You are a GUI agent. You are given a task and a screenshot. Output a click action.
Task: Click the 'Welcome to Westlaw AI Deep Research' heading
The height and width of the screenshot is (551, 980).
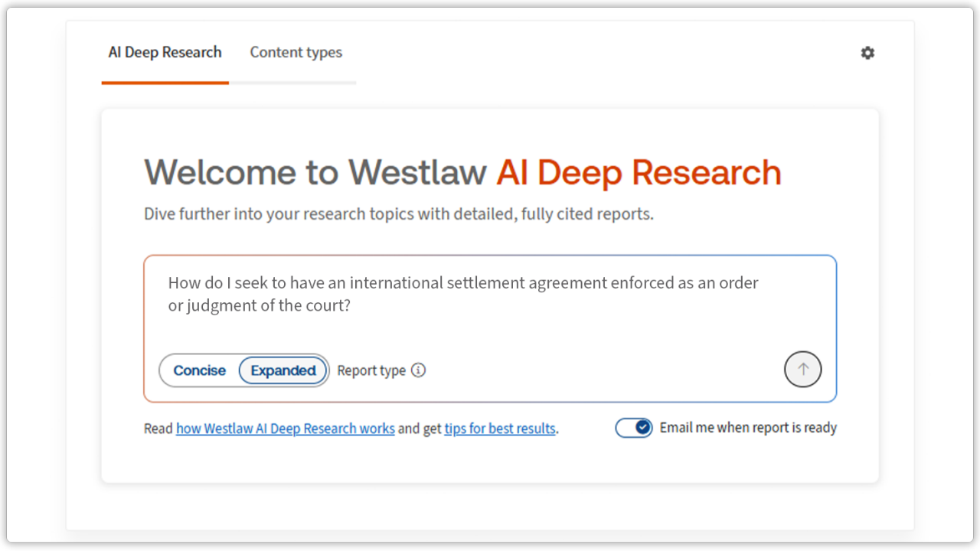click(462, 173)
